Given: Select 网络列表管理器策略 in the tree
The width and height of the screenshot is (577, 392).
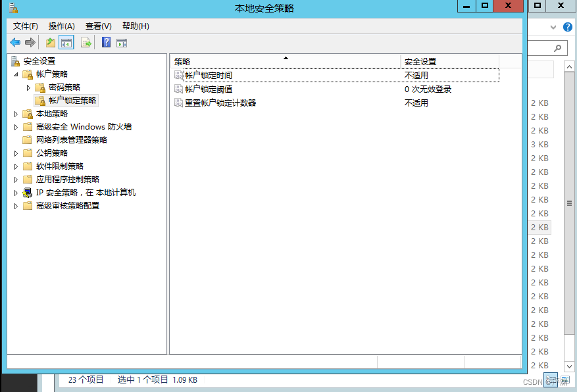Looking at the screenshot, I should pyautogui.click(x=72, y=139).
